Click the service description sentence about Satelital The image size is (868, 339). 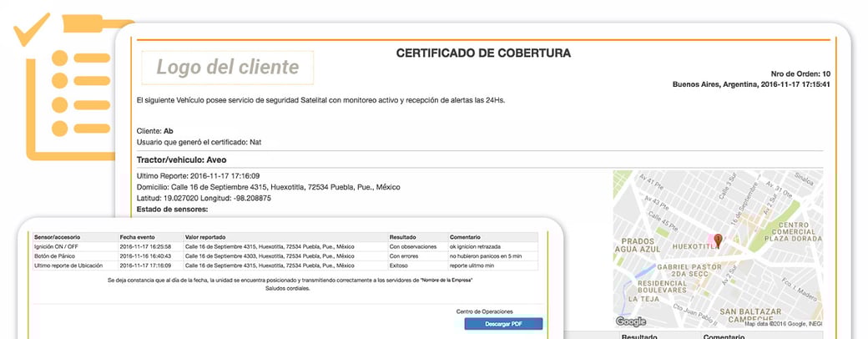click(x=321, y=101)
